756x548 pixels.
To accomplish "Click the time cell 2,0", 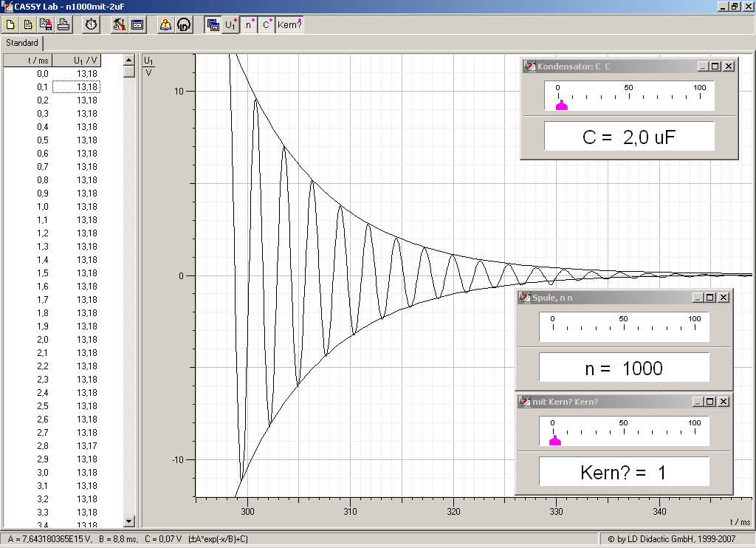I will [x=42, y=340].
